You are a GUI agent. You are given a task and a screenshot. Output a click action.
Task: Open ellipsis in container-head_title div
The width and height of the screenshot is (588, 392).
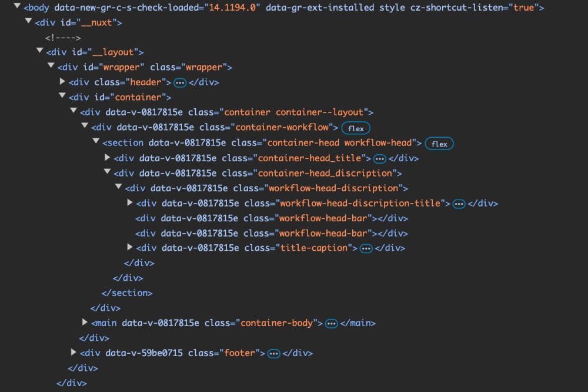[379, 158]
